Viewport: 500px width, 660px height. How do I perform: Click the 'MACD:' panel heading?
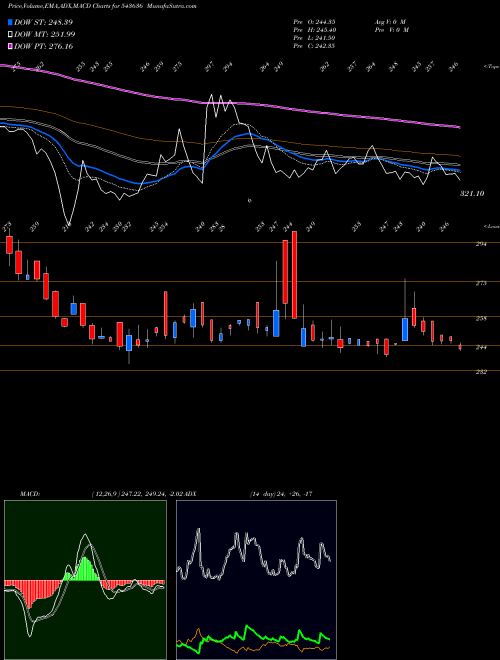(x=29, y=494)
